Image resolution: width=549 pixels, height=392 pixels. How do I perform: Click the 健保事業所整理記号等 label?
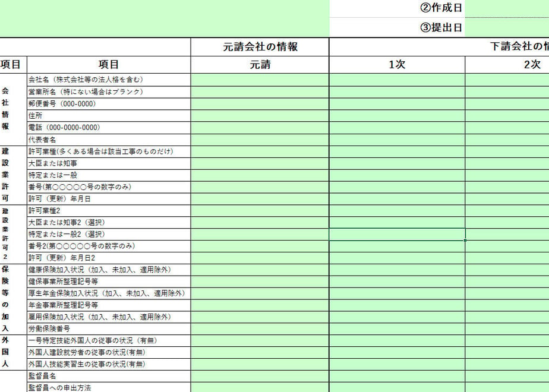pyautogui.click(x=64, y=282)
